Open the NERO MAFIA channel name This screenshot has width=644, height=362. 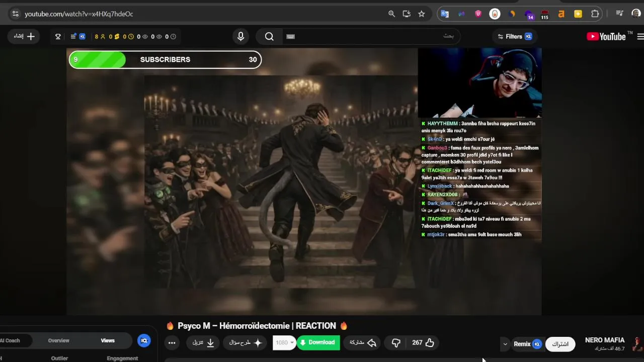605,340
